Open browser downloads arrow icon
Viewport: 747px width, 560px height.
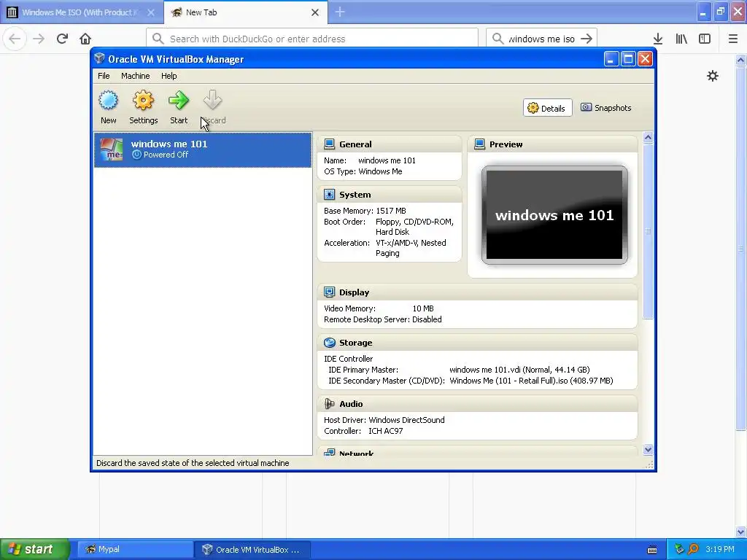coord(658,39)
